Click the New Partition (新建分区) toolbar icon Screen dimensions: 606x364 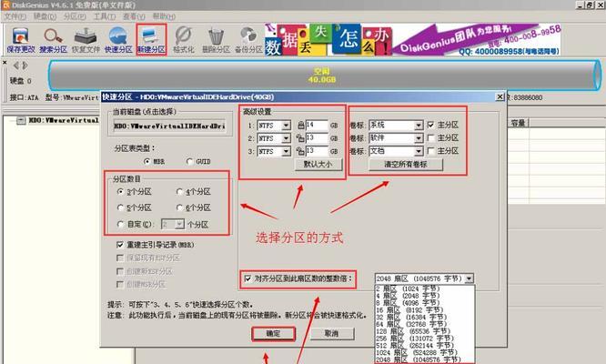(x=151, y=40)
